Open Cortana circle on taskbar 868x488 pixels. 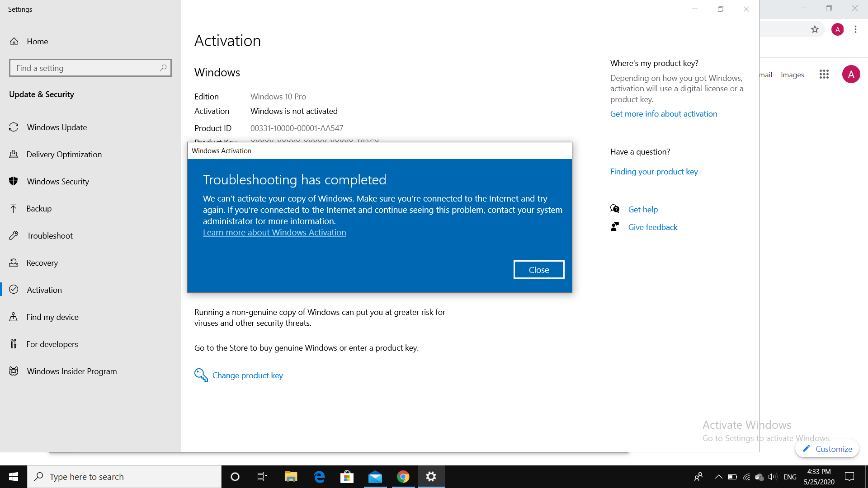click(235, 477)
